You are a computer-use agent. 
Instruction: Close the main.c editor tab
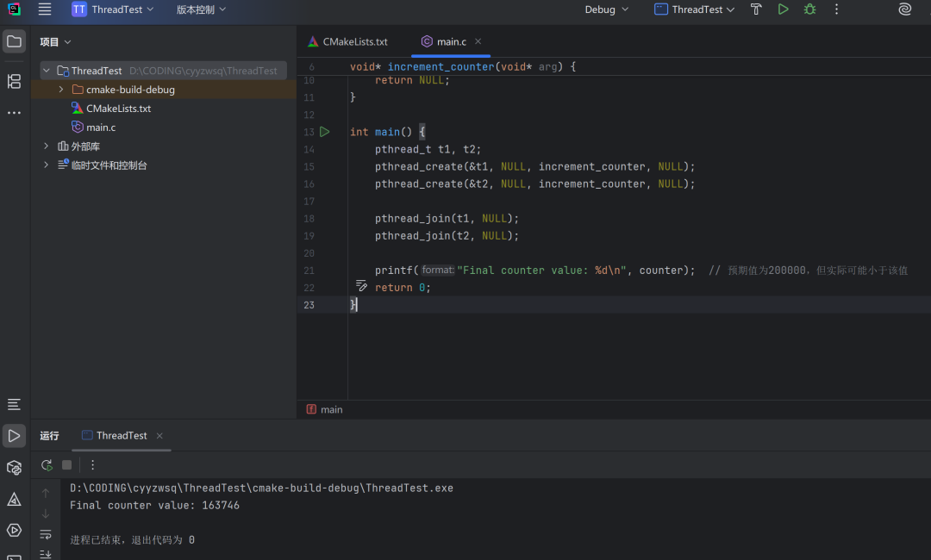[x=478, y=41]
